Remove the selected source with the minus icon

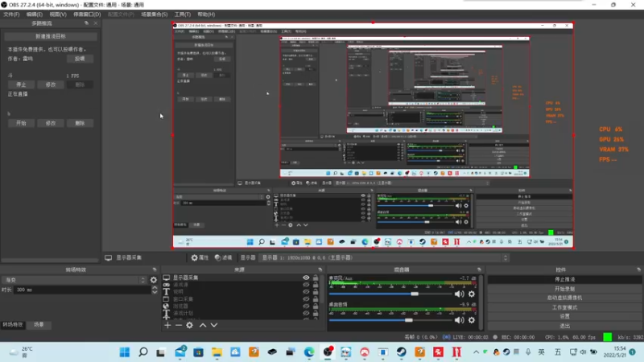[179, 325]
